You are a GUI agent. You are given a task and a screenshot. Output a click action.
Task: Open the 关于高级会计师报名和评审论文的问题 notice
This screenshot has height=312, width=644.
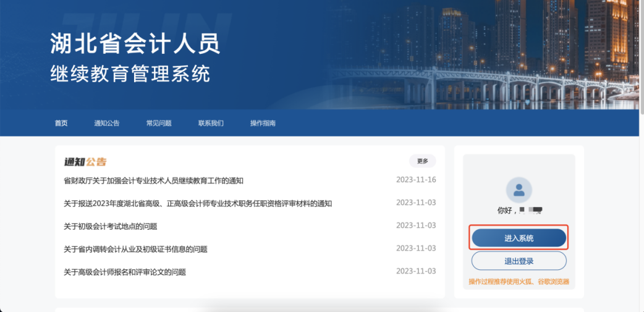pos(125,272)
